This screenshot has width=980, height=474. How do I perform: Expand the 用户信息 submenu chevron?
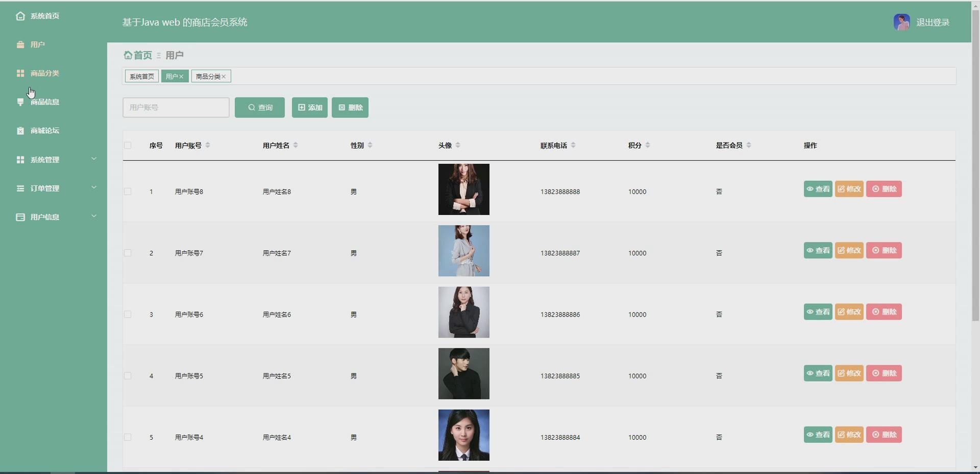click(x=94, y=216)
